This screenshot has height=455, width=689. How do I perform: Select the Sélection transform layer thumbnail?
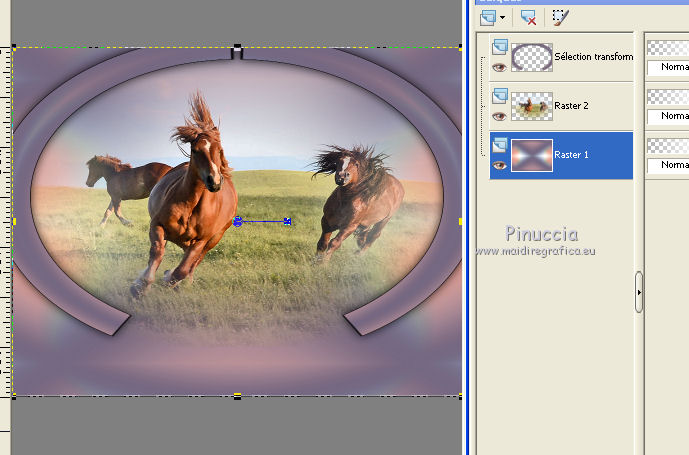[532, 57]
